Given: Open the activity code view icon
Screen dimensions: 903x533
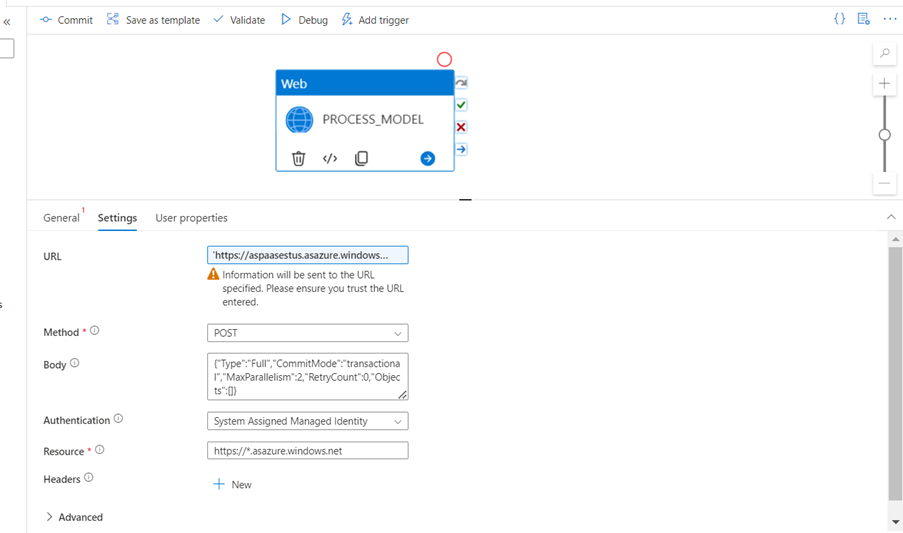Looking at the screenshot, I should pyautogui.click(x=330, y=158).
